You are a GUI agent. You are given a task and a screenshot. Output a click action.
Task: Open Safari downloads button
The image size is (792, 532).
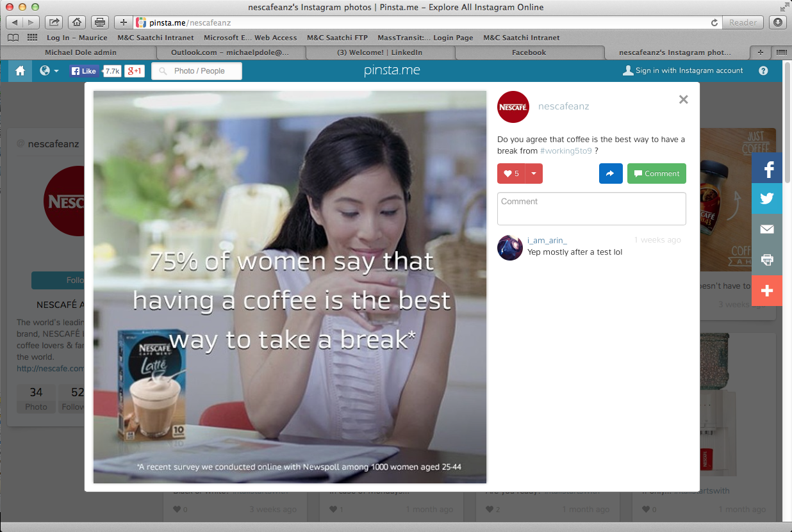pos(778,22)
